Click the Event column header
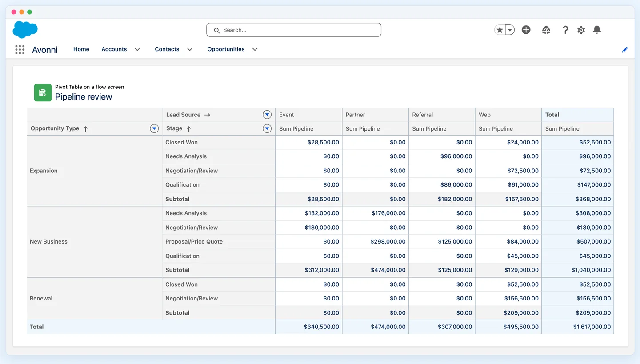 tap(309, 115)
